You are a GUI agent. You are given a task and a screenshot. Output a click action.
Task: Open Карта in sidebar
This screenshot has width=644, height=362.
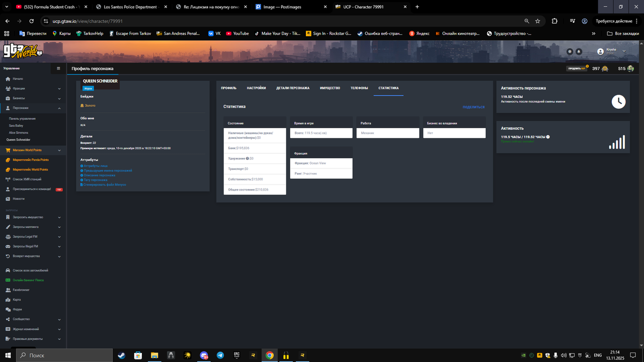point(17,300)
